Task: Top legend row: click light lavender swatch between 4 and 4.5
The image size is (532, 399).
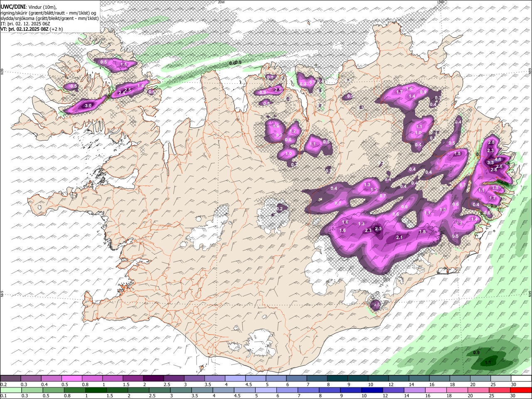Action: 235,378
